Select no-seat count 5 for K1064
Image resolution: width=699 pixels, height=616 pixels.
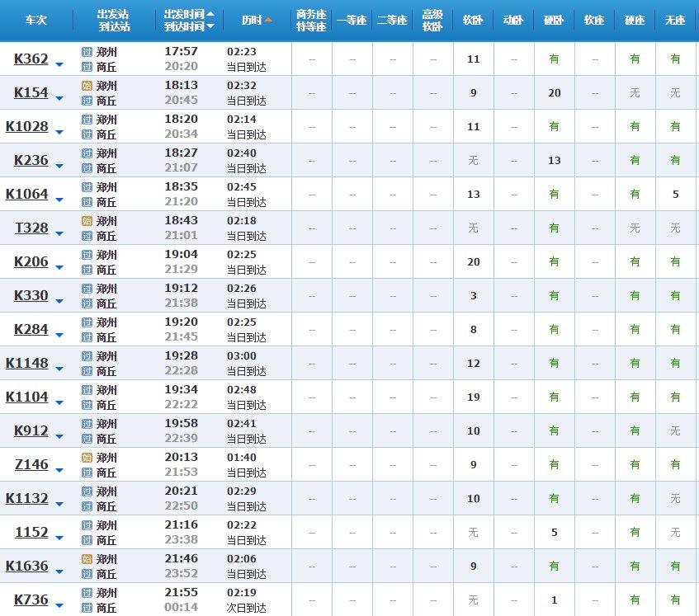pyautogui.click(x=675, y=195)
